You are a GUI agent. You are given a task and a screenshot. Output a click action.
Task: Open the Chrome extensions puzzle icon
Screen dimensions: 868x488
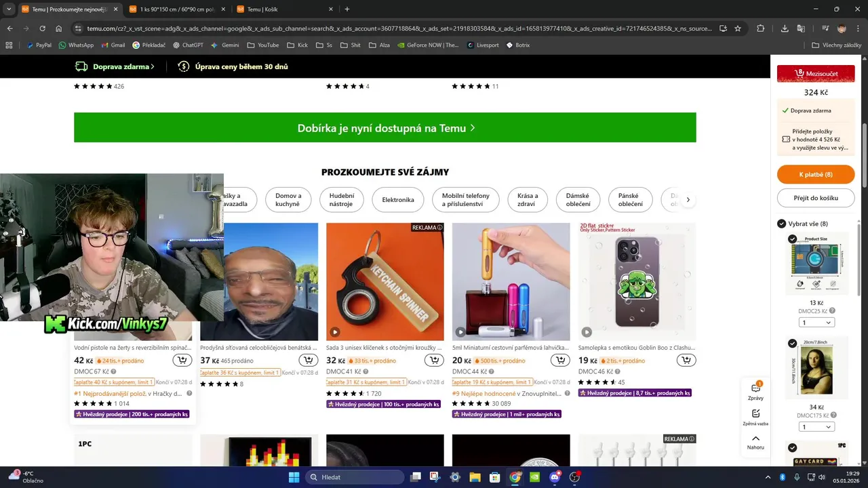coord(760,28)
